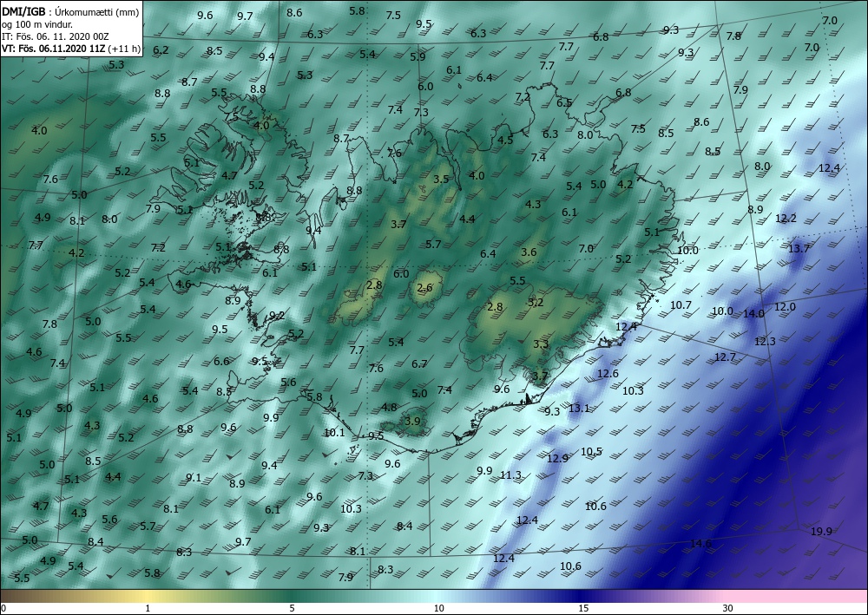Click the "VT: Fös. 06.11.2020 11Z (+11 h)" line
The width and height of the screenshot is (868, 615).
pyautogui.click(x=71, y=49)
